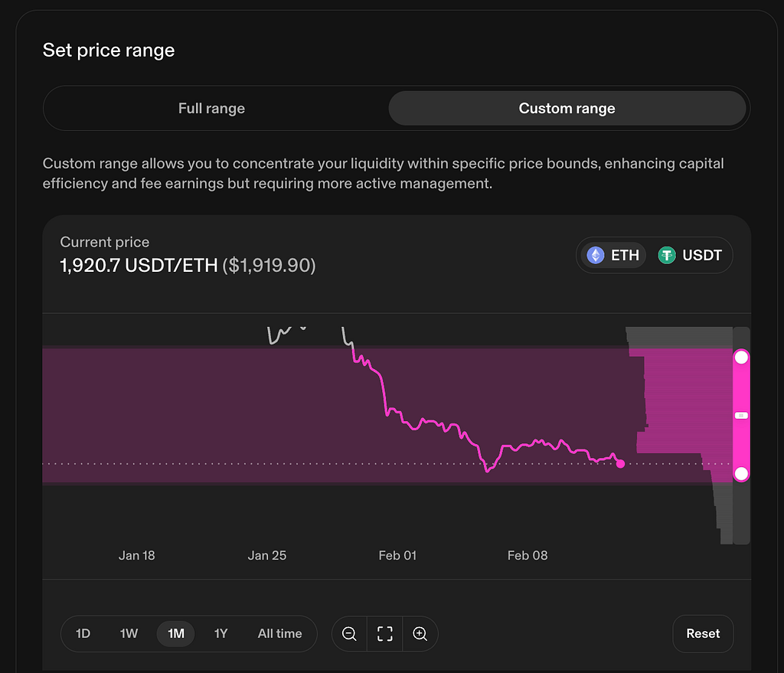Switch to Full range
Viewport: 784px width, 673px height.
[211, 109]
